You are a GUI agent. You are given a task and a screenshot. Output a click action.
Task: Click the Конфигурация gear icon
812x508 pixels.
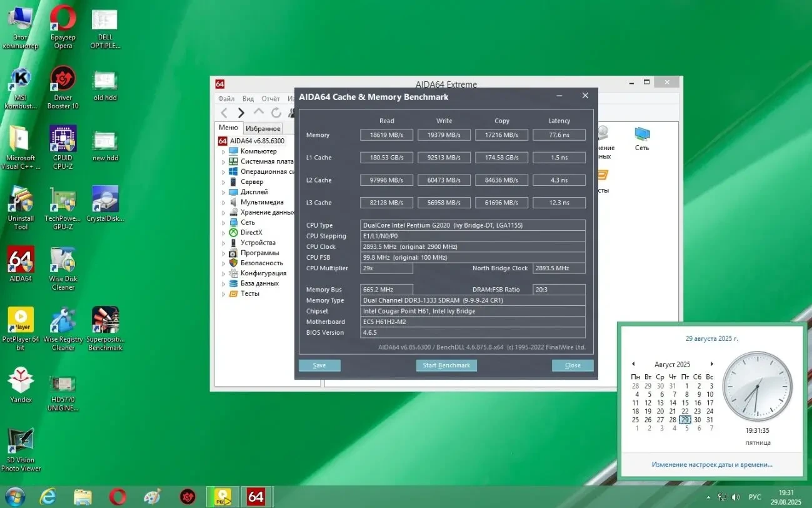click(x=233, y=273)
